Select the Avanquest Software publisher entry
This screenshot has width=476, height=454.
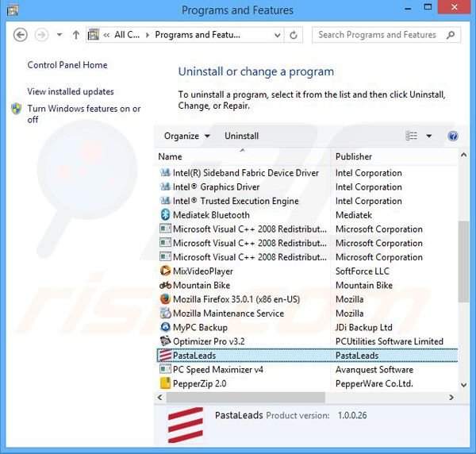click(x=374, y=370)
